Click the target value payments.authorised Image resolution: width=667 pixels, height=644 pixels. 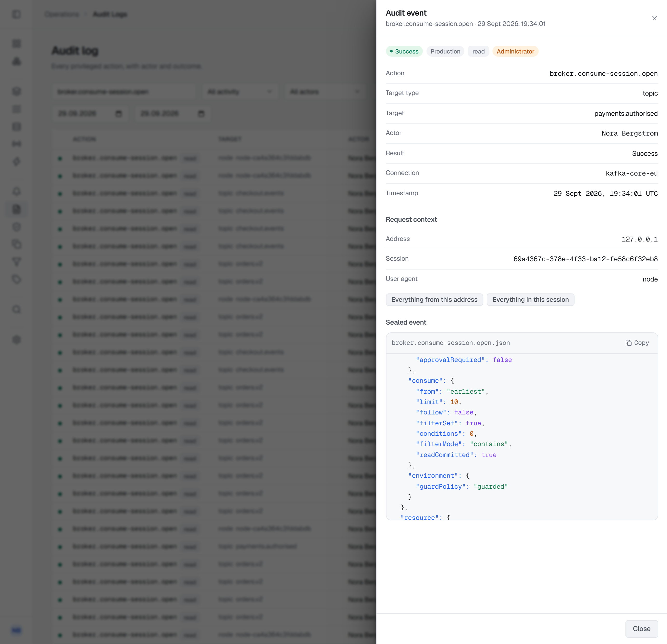tap(626, 113)
